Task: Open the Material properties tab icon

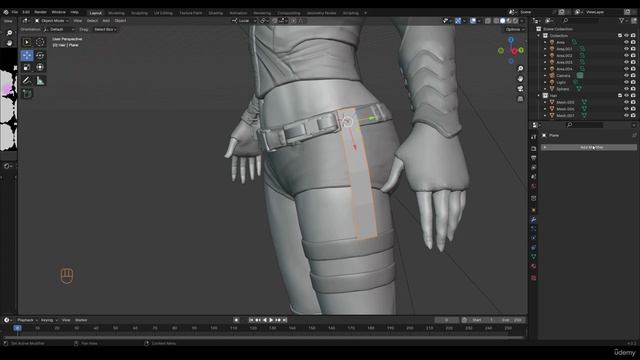Action: 533,266
